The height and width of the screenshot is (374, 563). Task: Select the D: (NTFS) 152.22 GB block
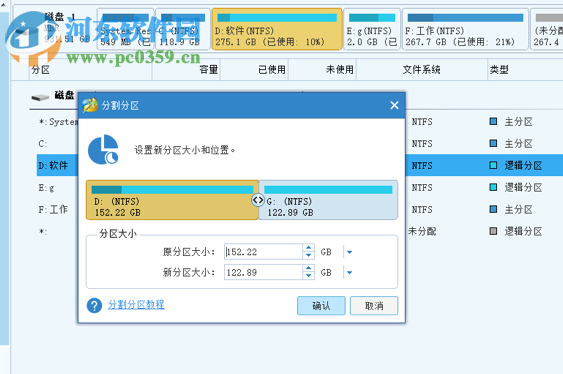pos(172,200)
